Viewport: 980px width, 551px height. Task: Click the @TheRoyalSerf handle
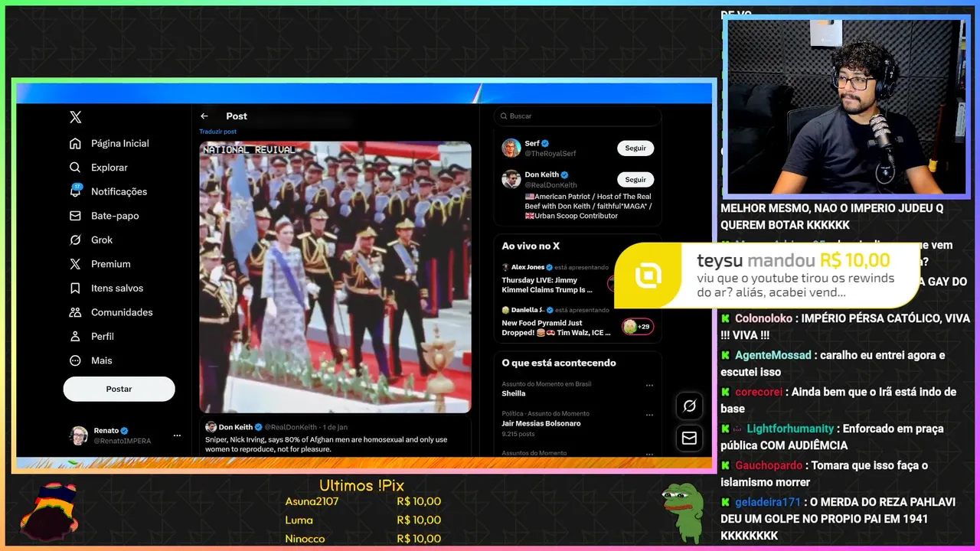[x=550, y=154]
